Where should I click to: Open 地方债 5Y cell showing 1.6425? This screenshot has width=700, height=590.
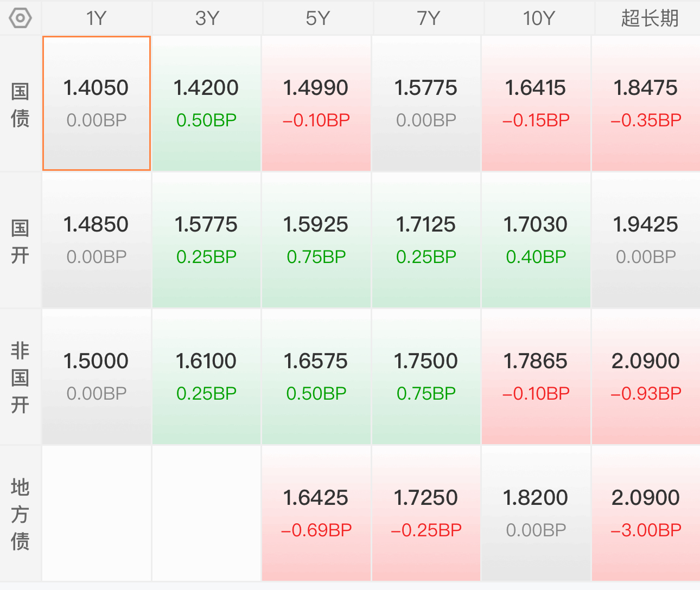(x=316, y=514)
